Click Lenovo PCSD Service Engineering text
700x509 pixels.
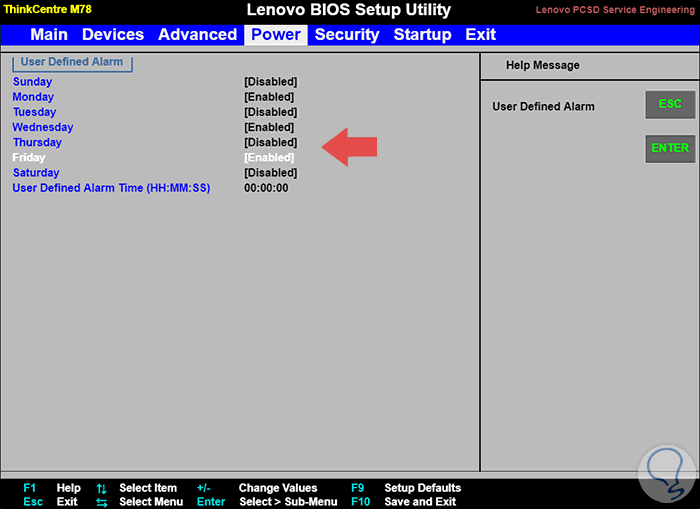(615, 10)
